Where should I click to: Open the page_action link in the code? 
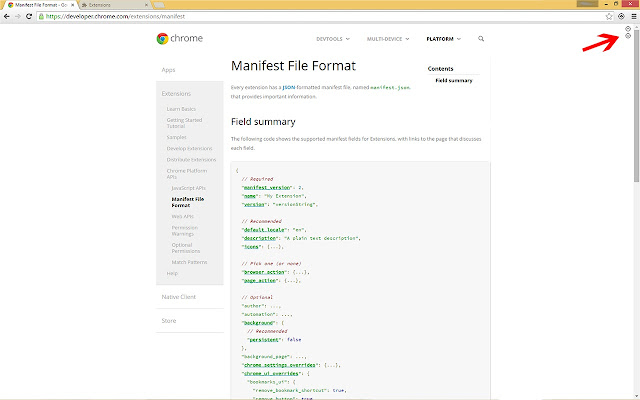click(x=260, y=281)
